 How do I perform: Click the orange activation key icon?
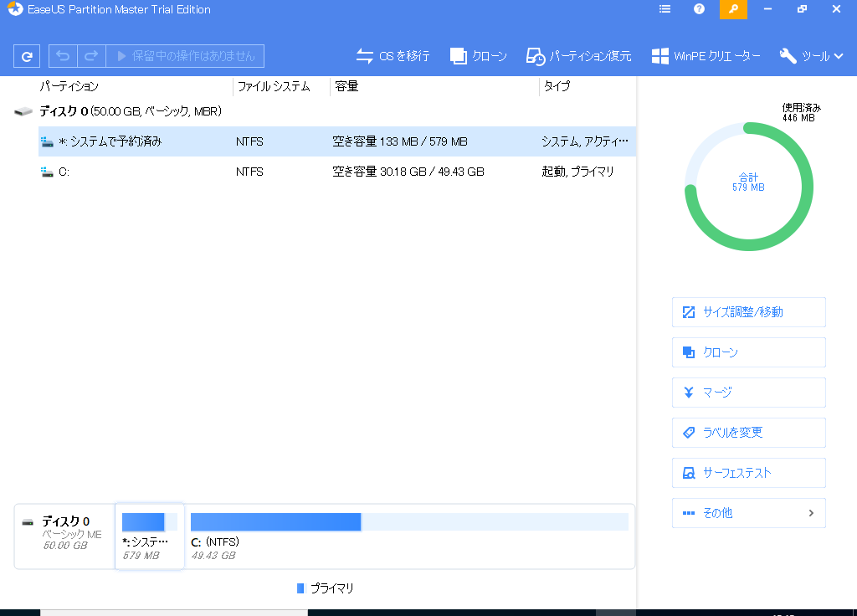click(733, 9)
